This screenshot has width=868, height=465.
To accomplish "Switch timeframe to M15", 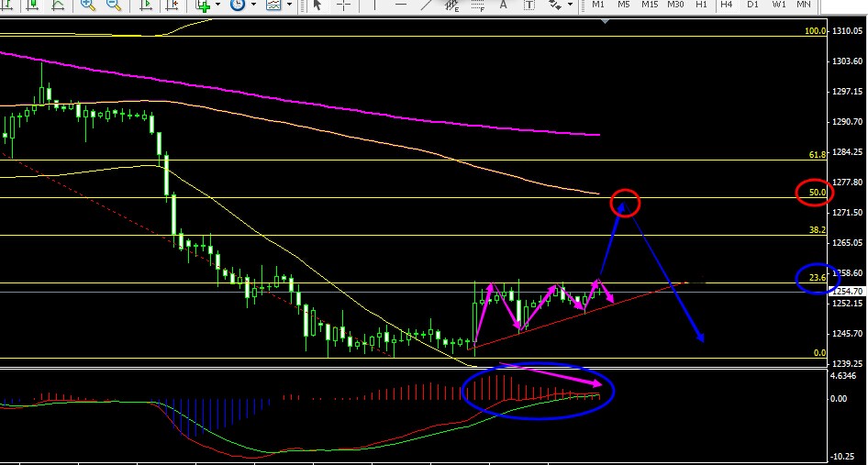I will point(650,5).
